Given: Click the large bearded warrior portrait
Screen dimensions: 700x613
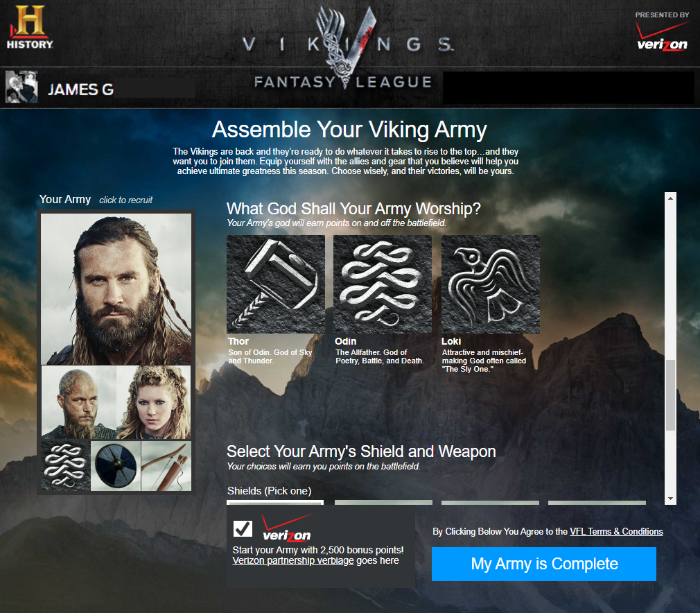Looking at the screenshot, I should [x=116, y=289].
